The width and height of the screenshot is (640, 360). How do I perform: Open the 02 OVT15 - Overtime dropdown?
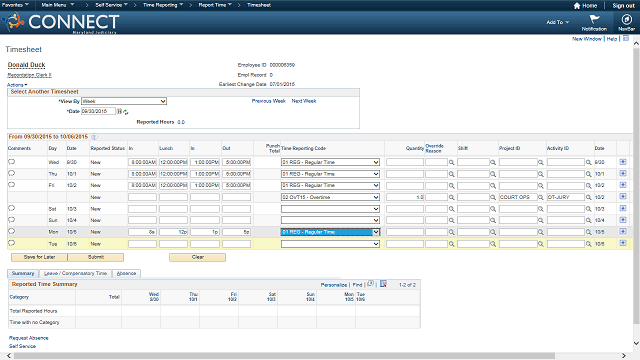(330, 197)
